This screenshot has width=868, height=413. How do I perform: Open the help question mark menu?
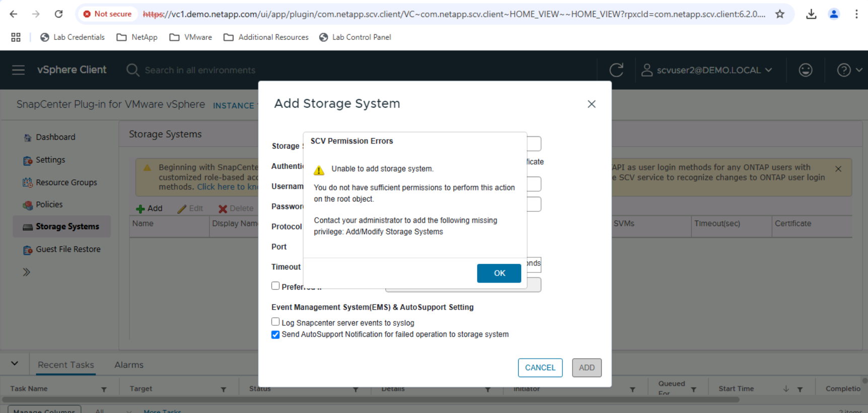(x=849, y=70)
